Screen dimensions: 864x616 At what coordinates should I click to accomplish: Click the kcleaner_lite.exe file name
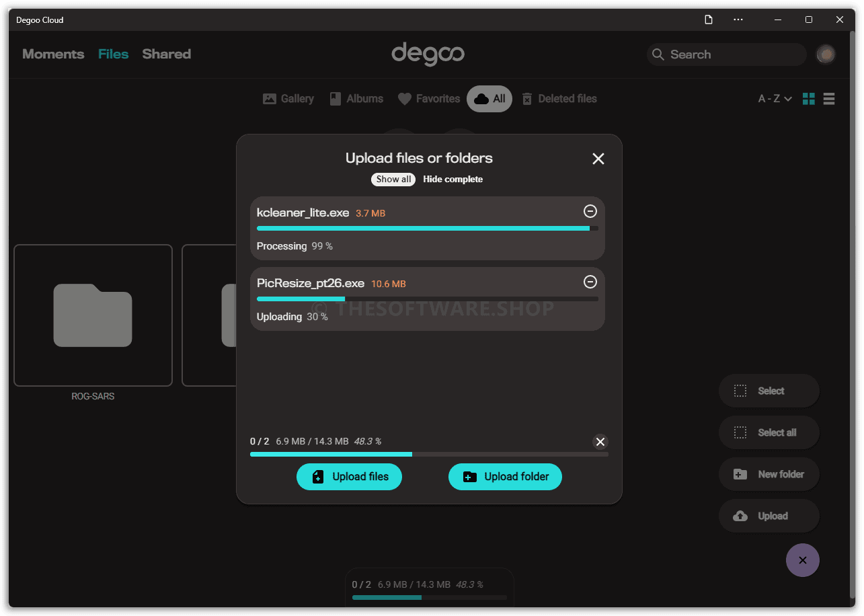click(x=303, y=213)
